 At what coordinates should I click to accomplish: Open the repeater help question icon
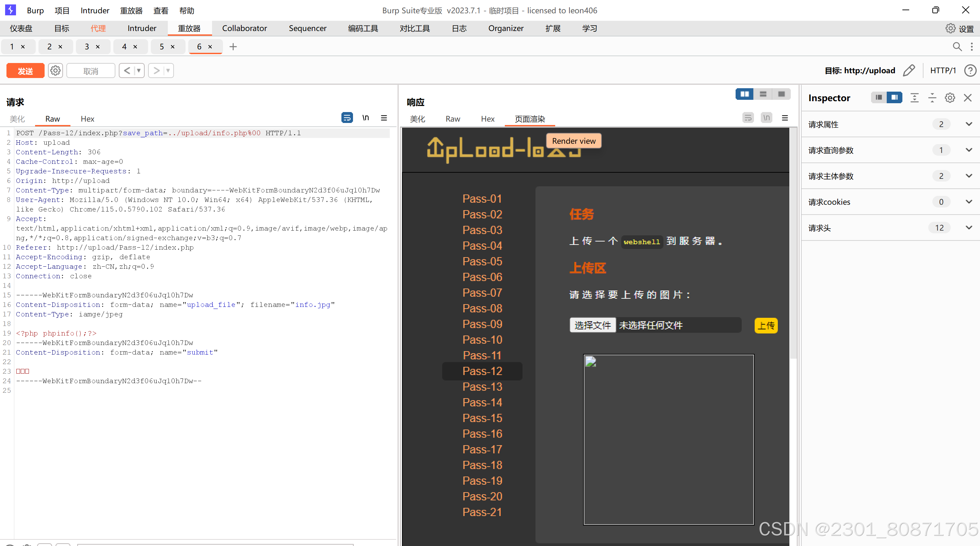970,71
